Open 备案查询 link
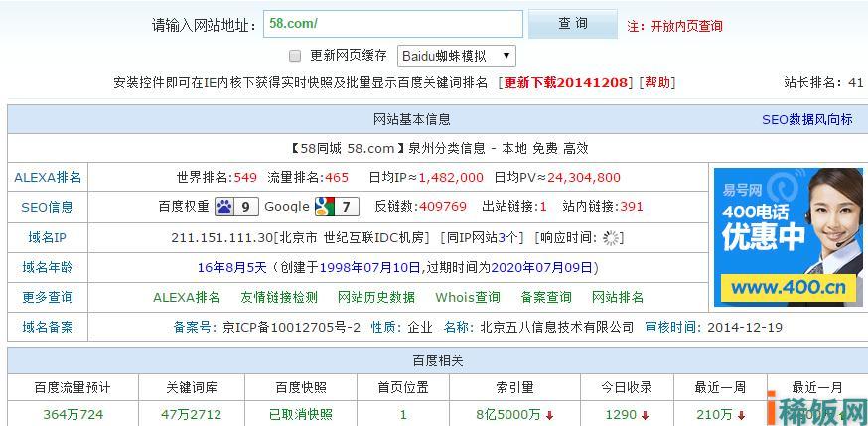This screenshot has width=868, height=426. coord(546,297)
